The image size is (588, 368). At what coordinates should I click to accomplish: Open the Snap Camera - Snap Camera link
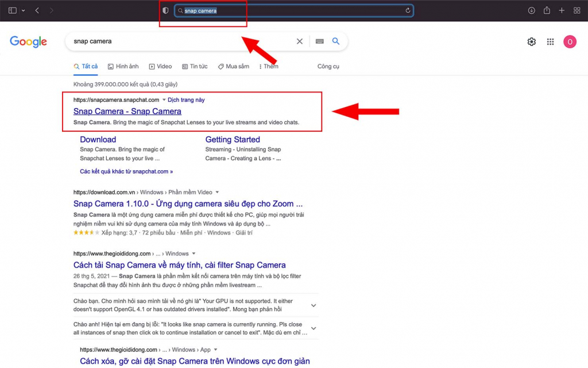[127, 111]
